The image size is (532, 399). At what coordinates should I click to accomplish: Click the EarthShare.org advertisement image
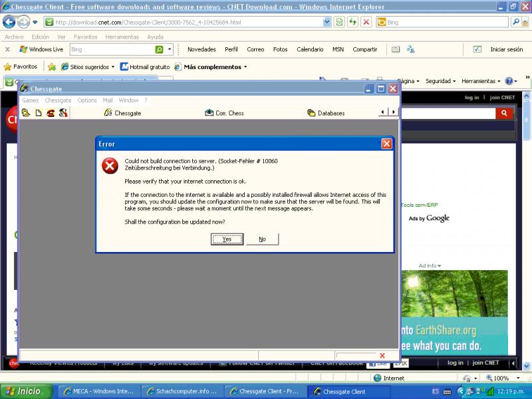455,312
